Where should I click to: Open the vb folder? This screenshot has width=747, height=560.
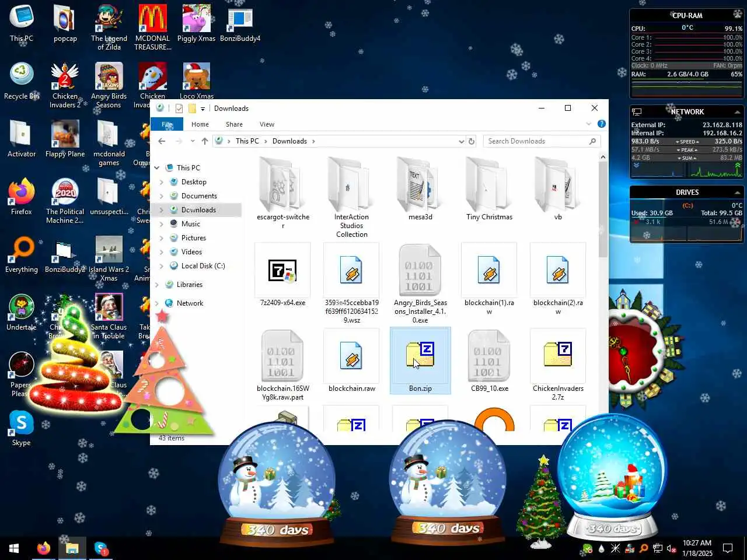[x=558, y=188]
